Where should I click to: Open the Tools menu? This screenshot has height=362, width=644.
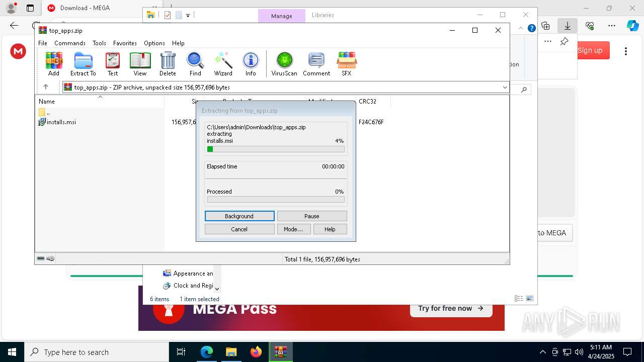(x=99, y=43)
